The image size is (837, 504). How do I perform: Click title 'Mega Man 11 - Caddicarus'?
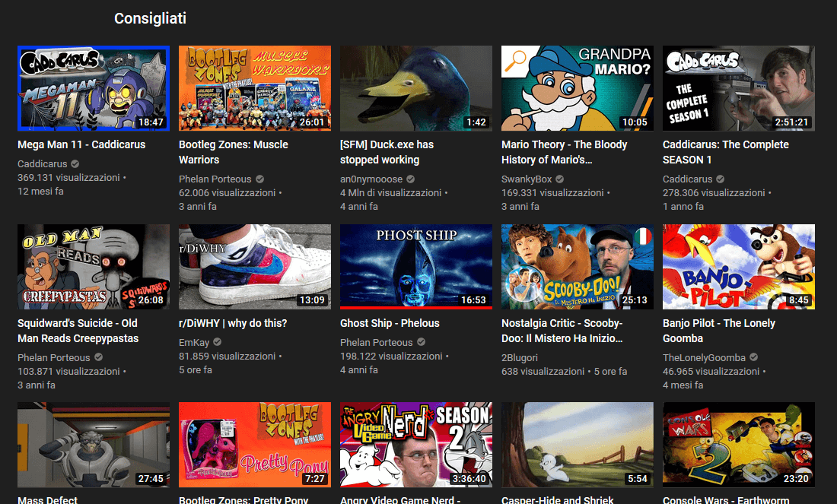tap(81, 144)
